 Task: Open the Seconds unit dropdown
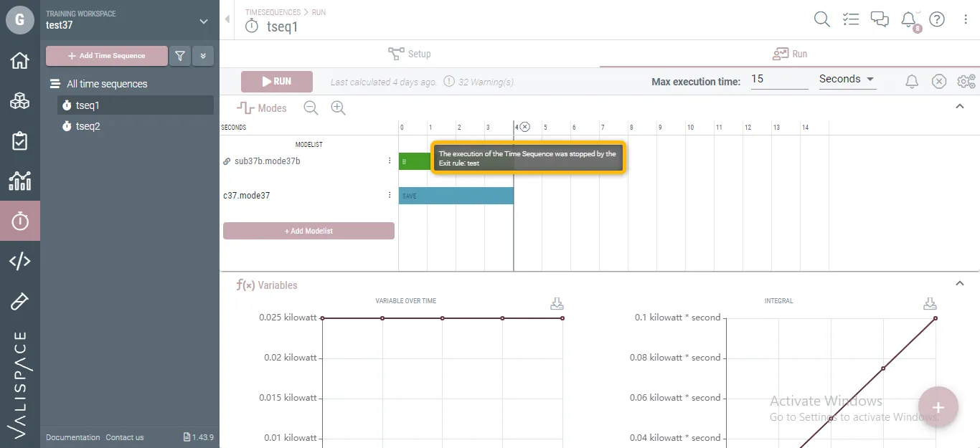coord(847,80)
